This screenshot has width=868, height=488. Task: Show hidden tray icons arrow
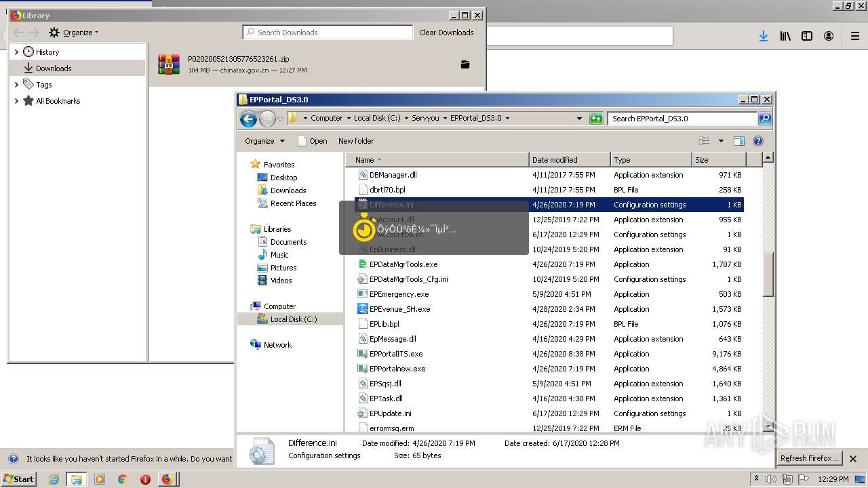pos(756,479)
